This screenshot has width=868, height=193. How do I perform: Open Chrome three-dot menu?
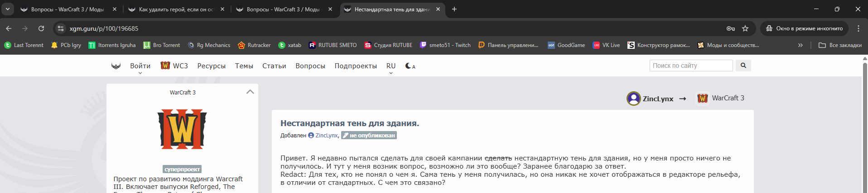[858, 28]
